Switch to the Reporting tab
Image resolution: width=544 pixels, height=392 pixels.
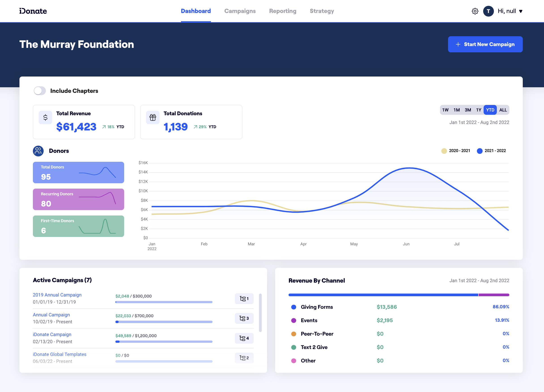[283, 11]
